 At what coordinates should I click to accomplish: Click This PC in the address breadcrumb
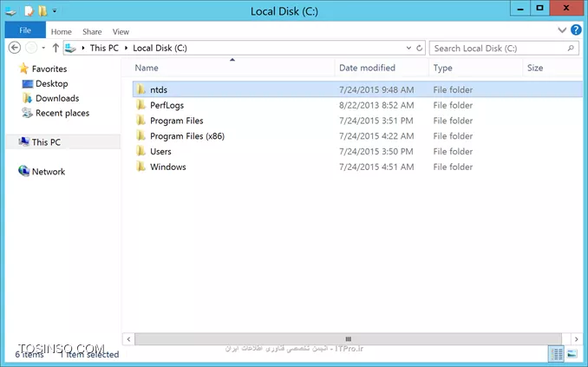pyautogui.click(x=104, y=48)
